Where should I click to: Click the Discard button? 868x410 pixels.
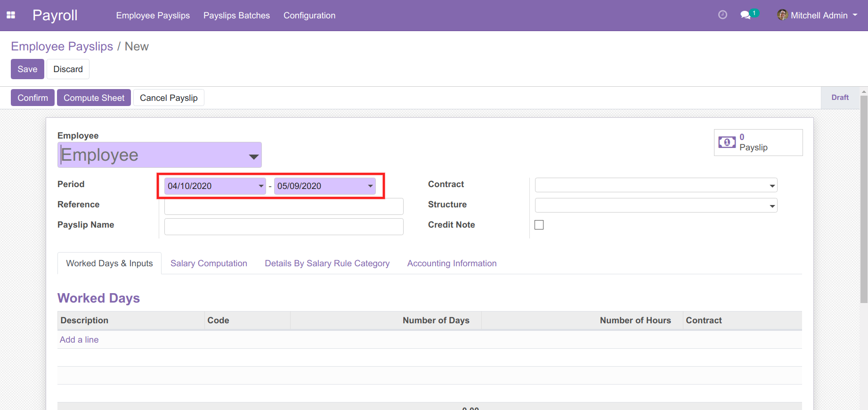[x=68, y=69]
